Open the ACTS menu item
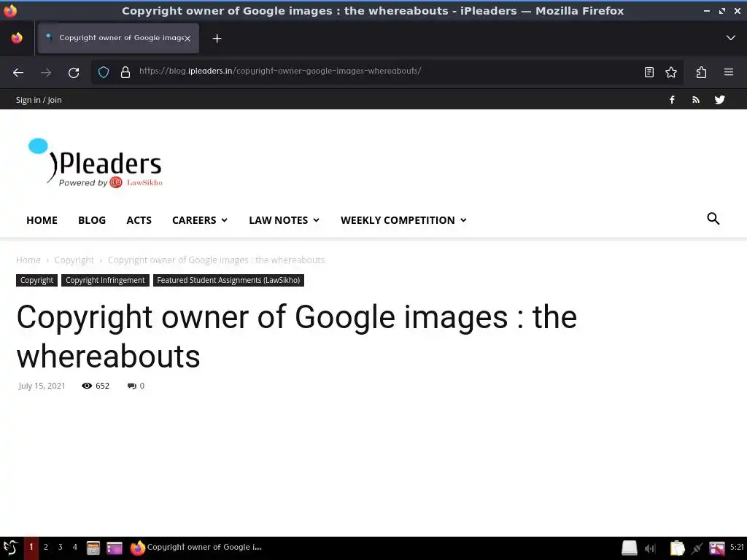Viewport: 747px width, 560px height. click(139, 220)
